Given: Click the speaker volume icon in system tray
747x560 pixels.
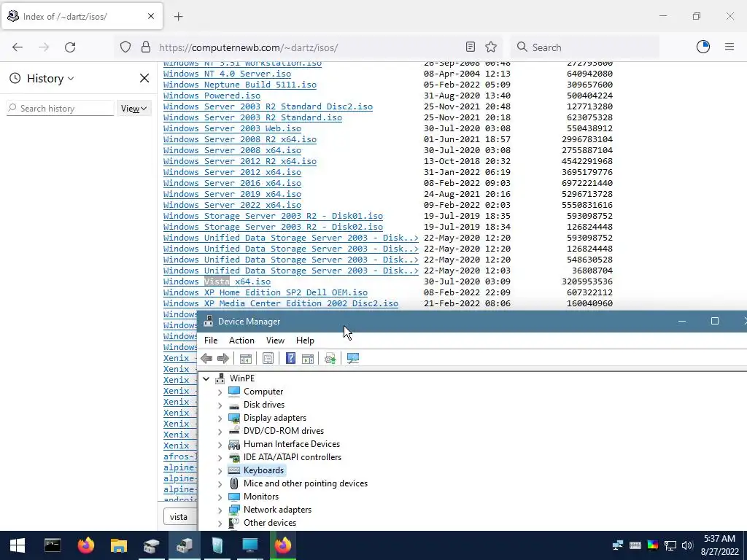Looking at the screenshot, I should (x=687, y=545).
